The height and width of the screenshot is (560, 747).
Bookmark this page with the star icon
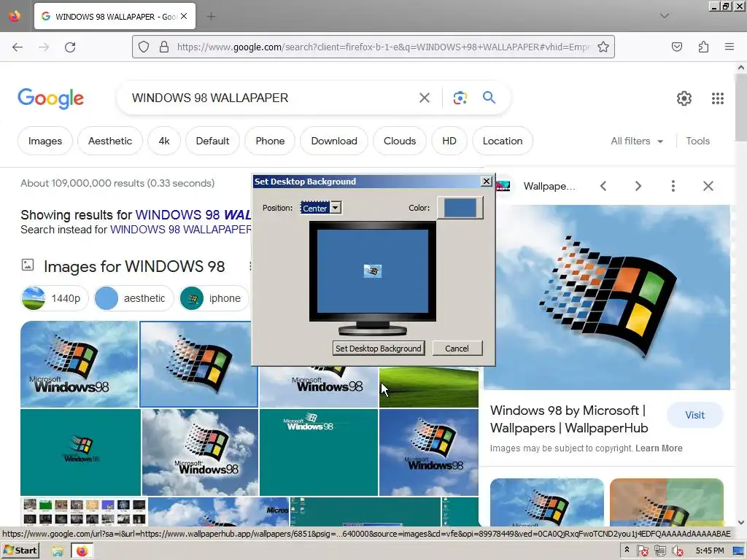[603, 47]
